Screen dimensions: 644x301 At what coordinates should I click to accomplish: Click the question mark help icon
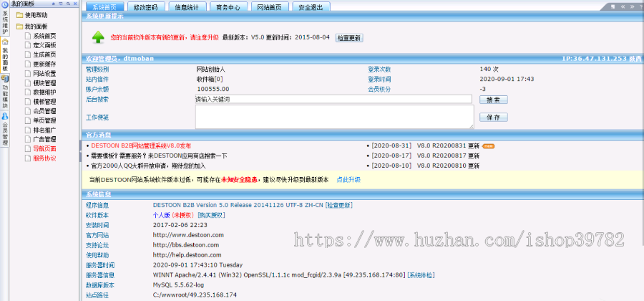click(640, 6)
